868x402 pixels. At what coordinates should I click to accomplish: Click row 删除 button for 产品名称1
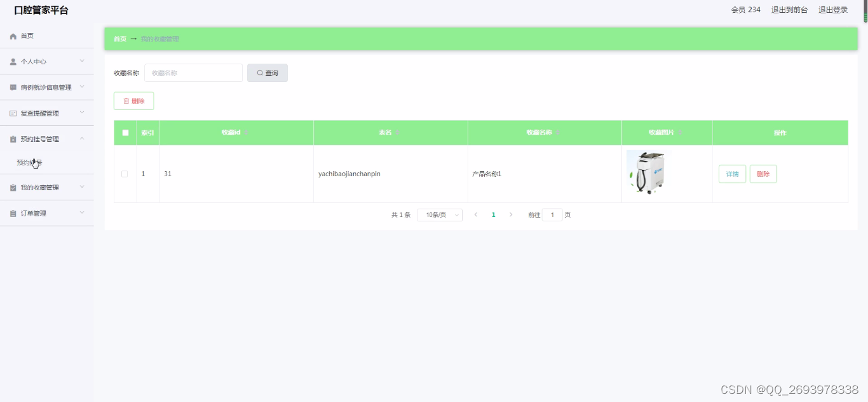(x=763, y=174)
